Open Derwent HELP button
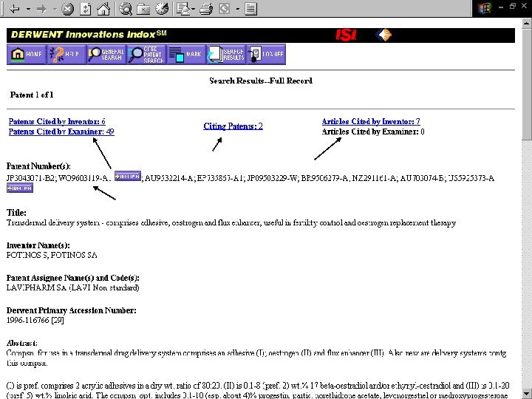The width and height of the screenshot is (532, 399). [66, 54]
